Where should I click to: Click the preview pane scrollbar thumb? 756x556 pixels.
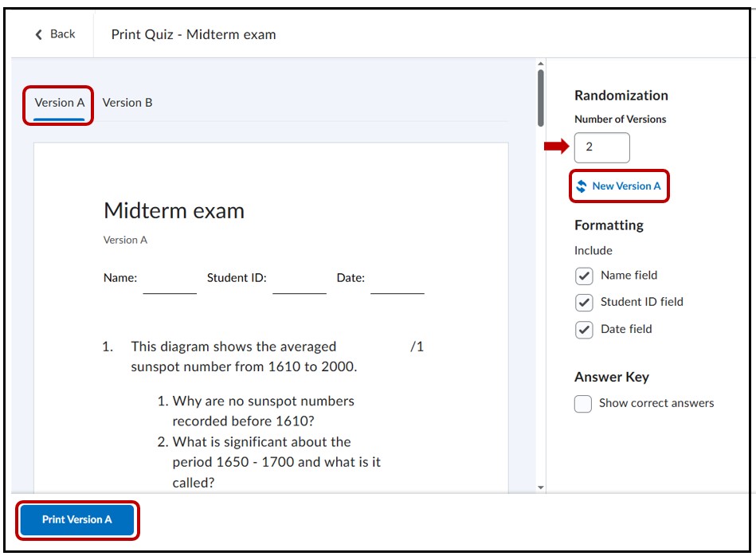point(541,97)
